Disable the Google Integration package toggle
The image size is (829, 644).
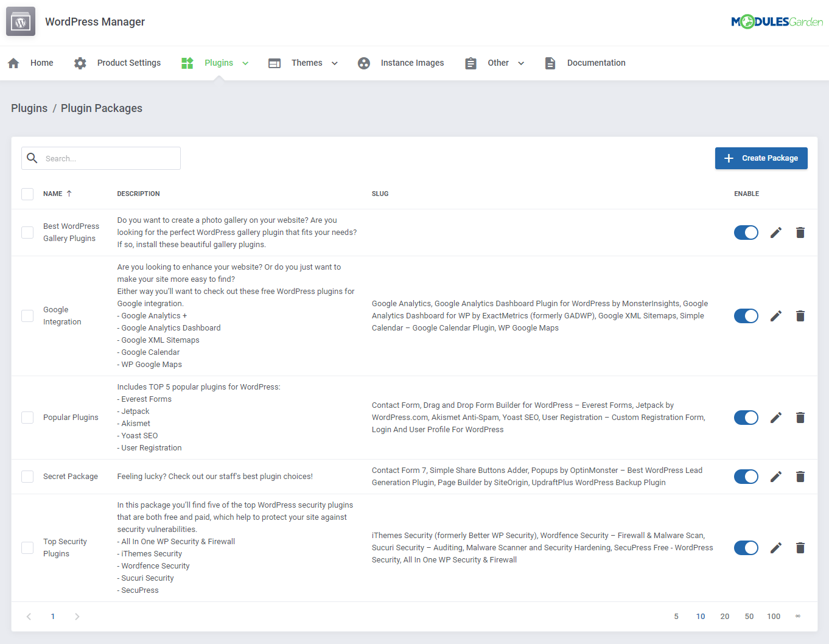tap(746, 316)
